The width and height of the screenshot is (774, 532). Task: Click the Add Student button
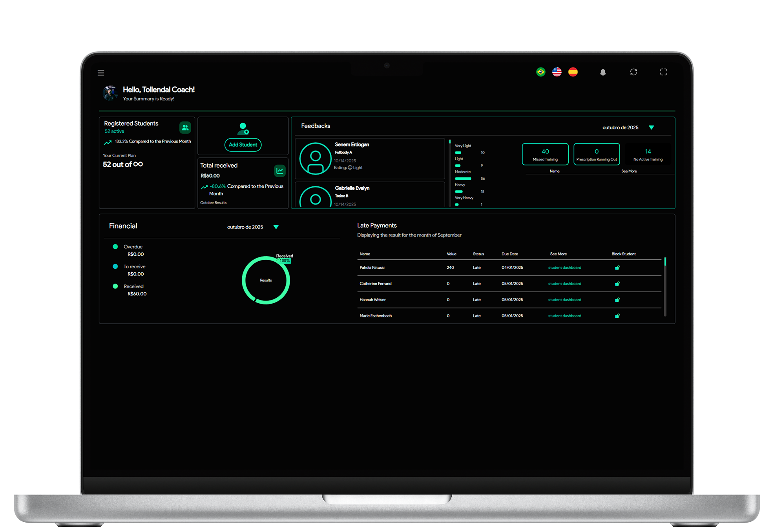click(243, 145)
